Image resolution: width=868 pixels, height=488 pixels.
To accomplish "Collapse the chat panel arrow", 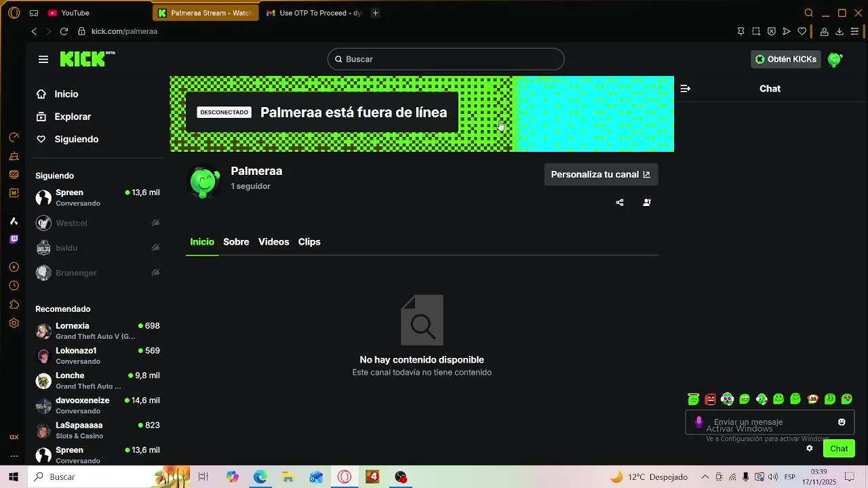I will coord(685,89).
